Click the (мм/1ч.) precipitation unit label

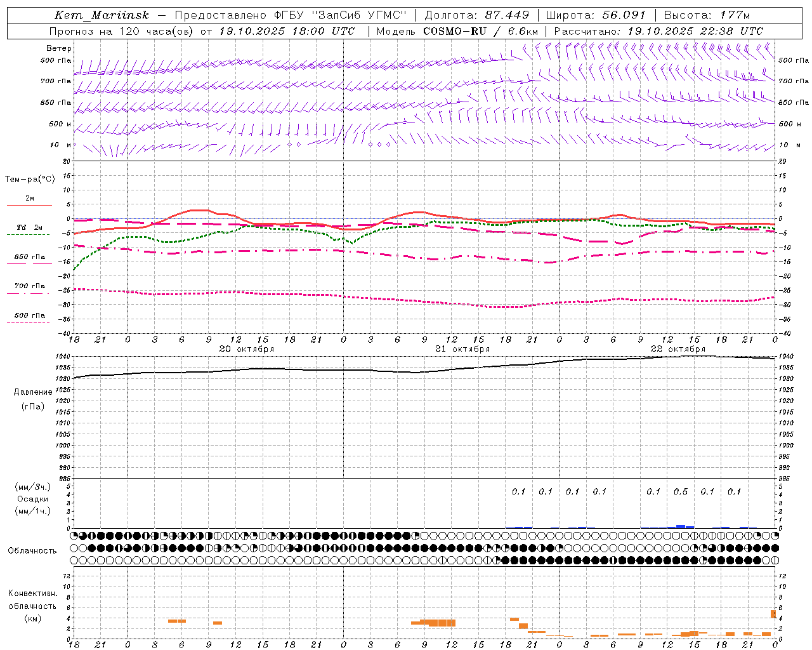33,511
